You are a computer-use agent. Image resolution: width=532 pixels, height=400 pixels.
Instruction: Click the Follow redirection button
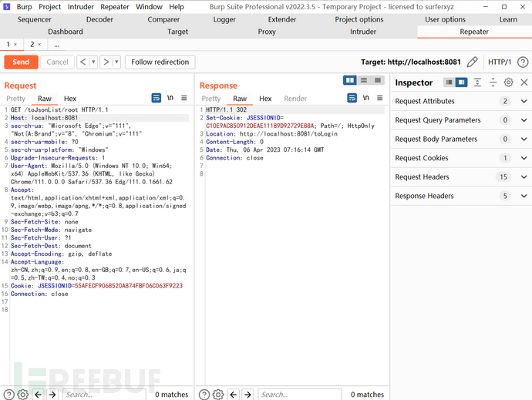point(160,62)
